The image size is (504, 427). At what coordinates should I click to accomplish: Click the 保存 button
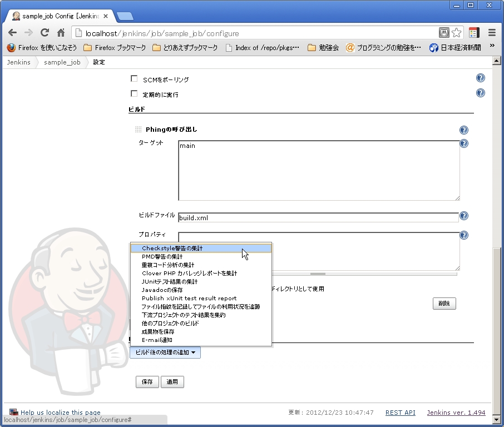click(x=147, y=382)
